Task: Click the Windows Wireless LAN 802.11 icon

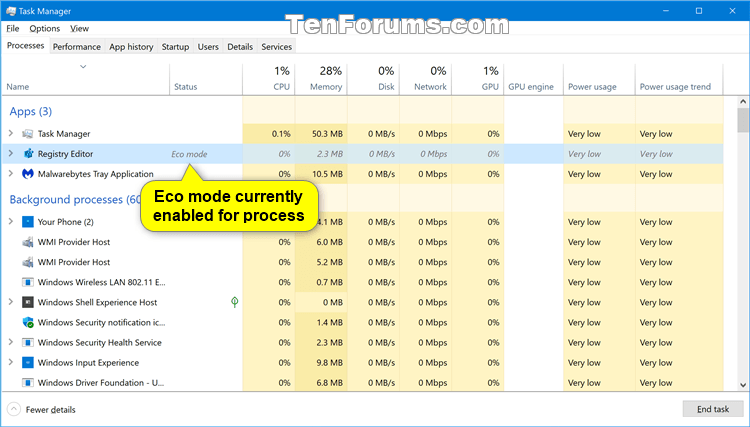Action: tap(28, 282)
